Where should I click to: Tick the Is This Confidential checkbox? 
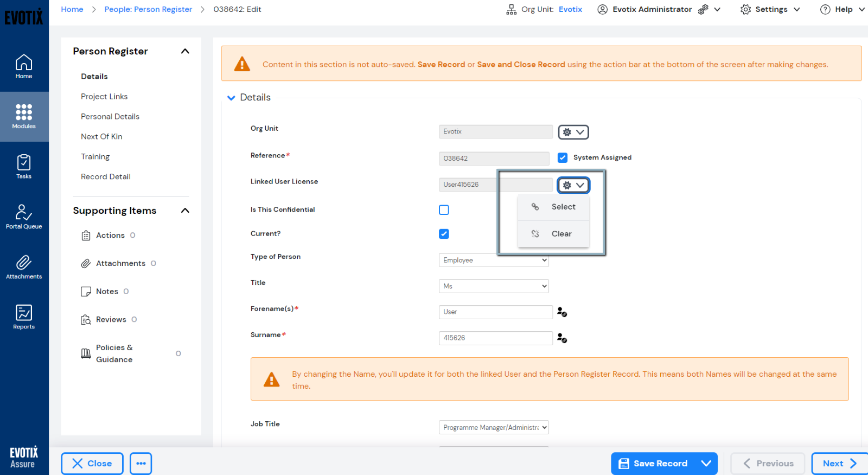[x=444, y=210]
